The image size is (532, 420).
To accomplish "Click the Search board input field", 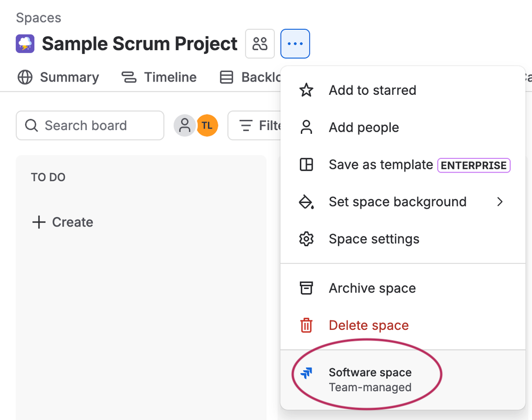I will tap(91, 126).
